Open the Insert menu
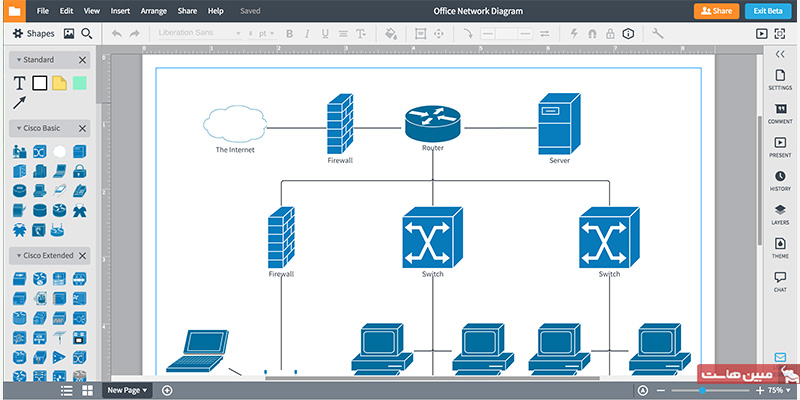Viewport: 800px width, 400px height. pos(118,11)
